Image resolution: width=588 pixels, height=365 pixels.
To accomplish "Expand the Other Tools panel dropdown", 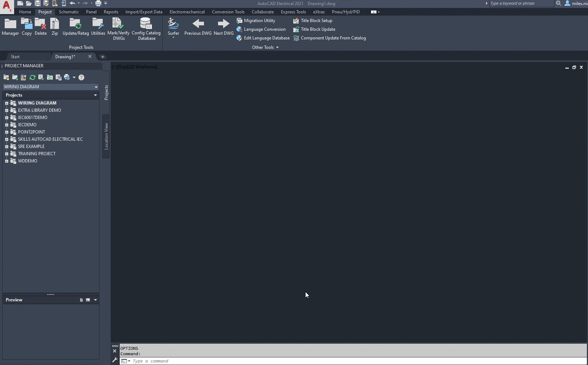I will point(265,47).
